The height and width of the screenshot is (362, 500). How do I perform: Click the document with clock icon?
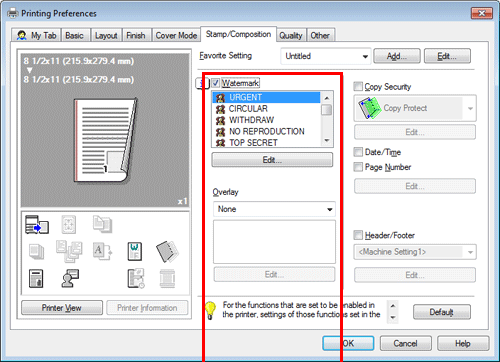pos(136,279)
